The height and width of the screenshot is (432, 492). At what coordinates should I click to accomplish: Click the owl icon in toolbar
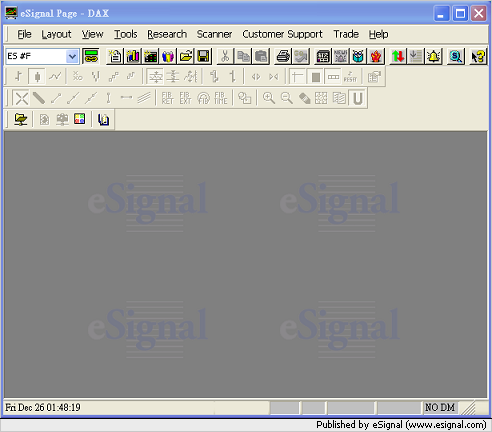[358, 56]
